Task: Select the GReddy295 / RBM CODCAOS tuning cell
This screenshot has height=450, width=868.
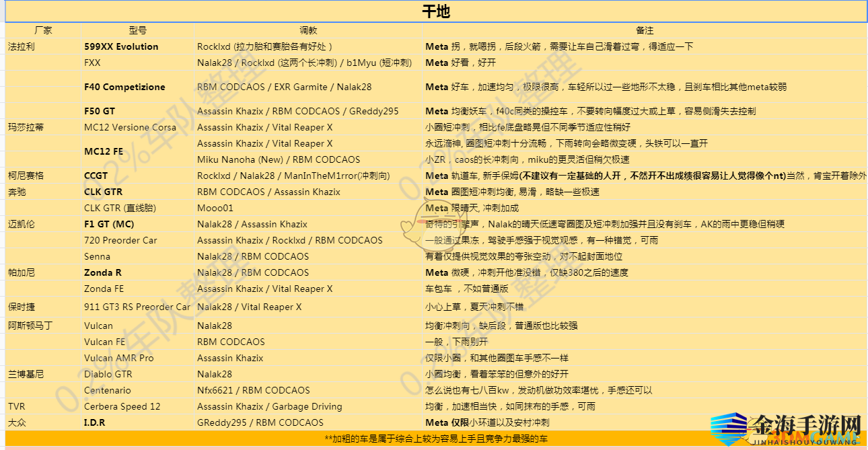Action: coord(308,422)
